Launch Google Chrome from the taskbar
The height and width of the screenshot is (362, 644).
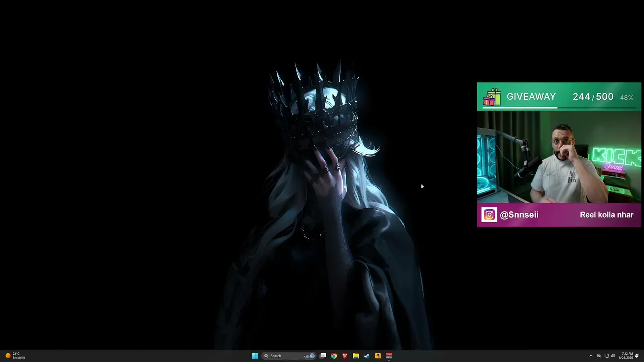[x=334, y=356]
